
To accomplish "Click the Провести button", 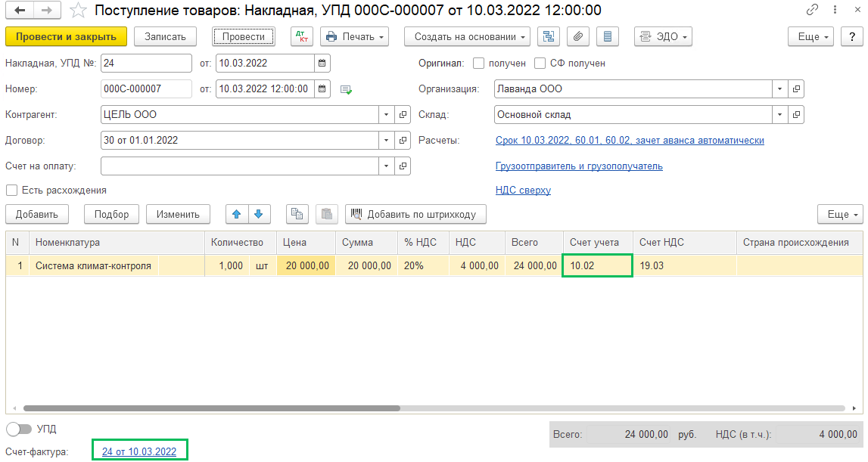I will pos(244,36).
